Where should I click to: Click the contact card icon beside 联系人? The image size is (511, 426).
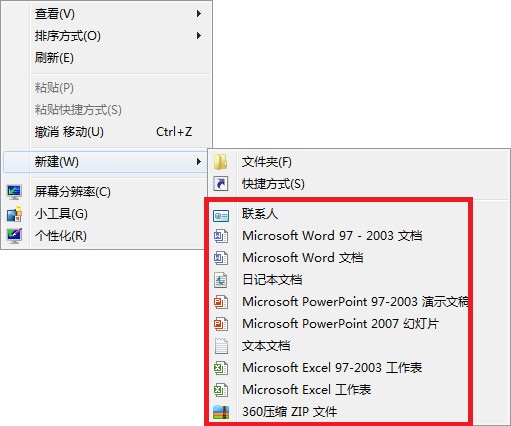(x=221, y=216)
